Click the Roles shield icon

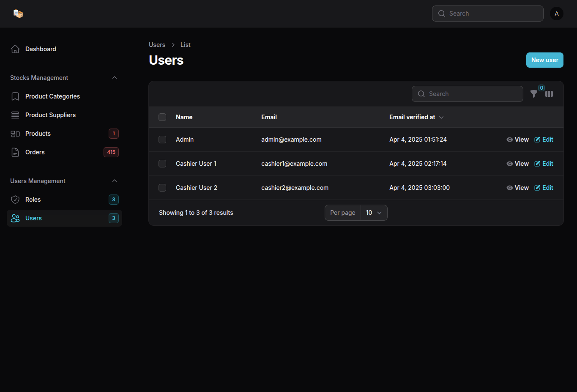[x=15, y=200]
